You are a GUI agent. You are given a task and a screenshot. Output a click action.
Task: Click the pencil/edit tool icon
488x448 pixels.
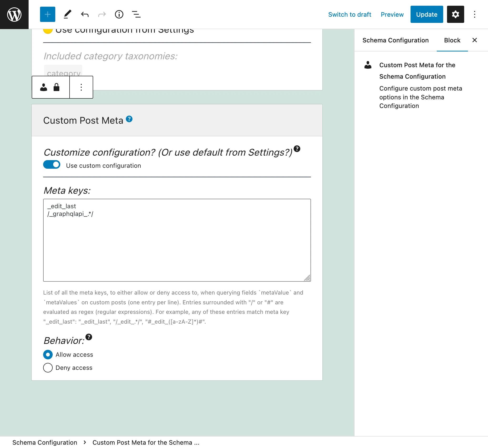tap(68, 14)
